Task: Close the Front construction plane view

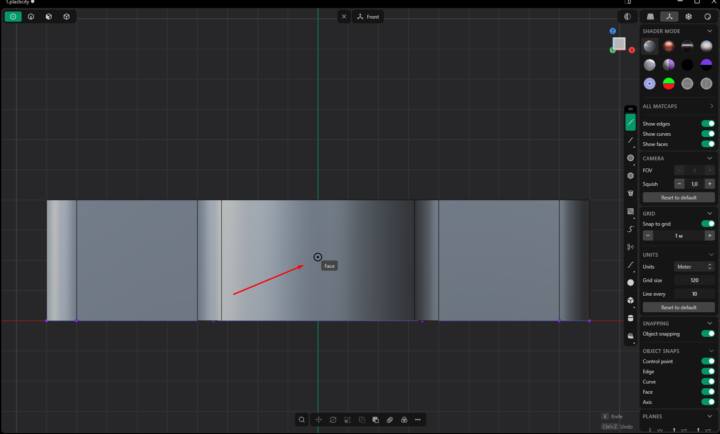Action: [x=344, y=17]
